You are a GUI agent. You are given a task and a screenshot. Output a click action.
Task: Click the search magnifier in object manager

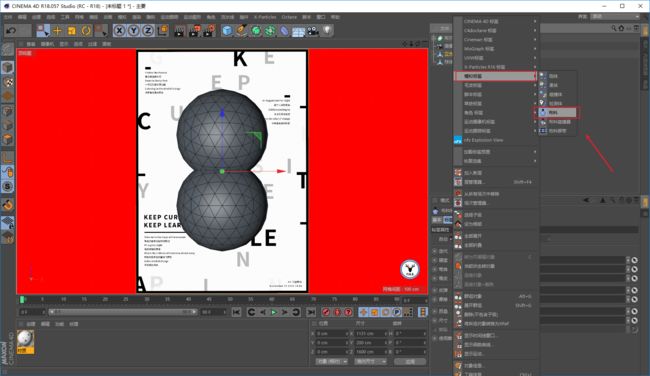click(614, 28)
